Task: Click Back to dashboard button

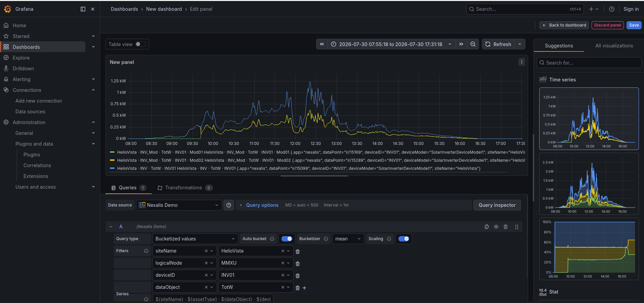Action: [x=564, y=25]
